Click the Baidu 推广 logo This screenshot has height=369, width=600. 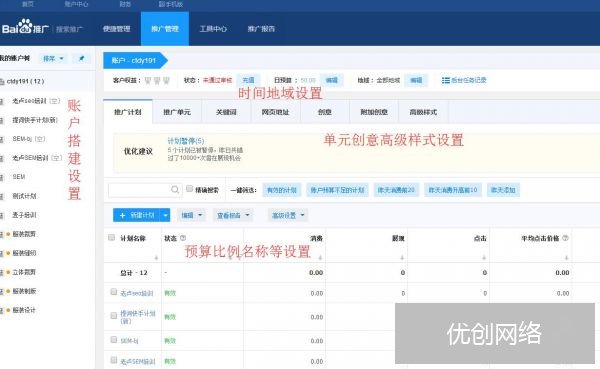25,28
